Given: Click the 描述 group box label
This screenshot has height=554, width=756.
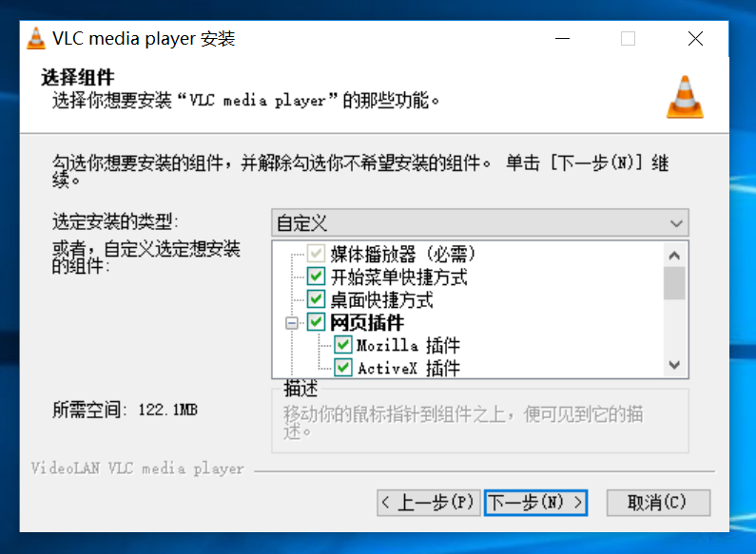Looking at the screenshot, I should 300,388.
